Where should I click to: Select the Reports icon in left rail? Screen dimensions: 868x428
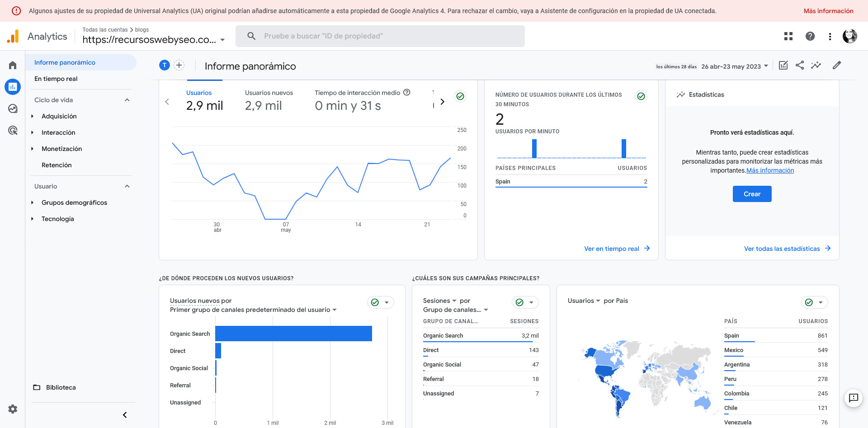pyautogui.click(x=13, y=87)
